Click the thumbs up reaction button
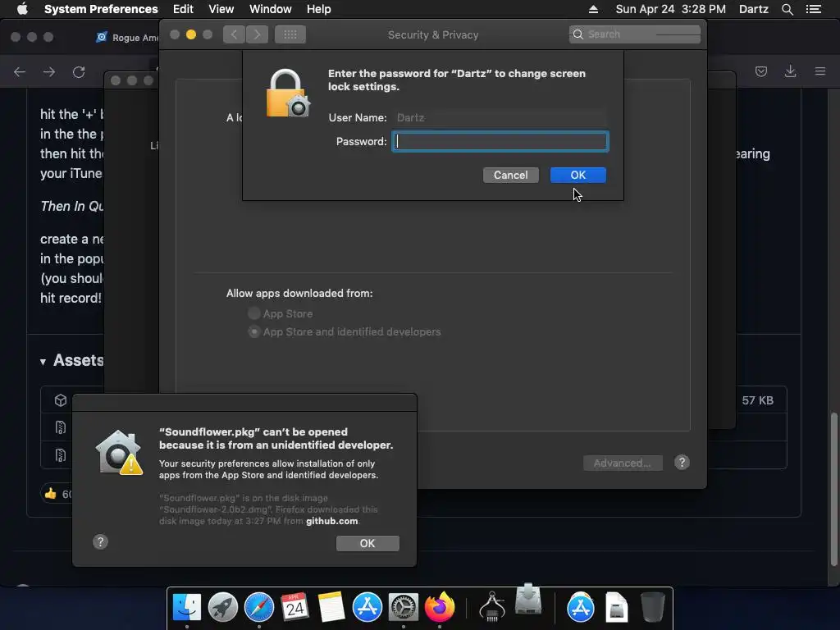 pyautogui.click(x=56, y=493)
